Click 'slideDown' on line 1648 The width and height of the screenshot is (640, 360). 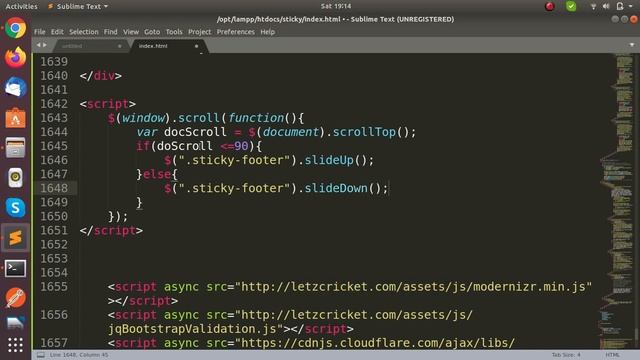tap(336, 188)
